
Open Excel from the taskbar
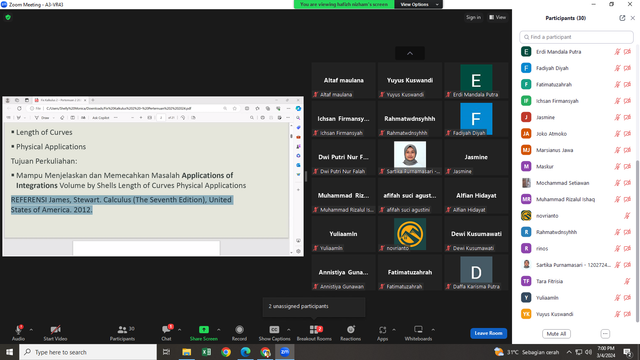[x=206, y=352]
